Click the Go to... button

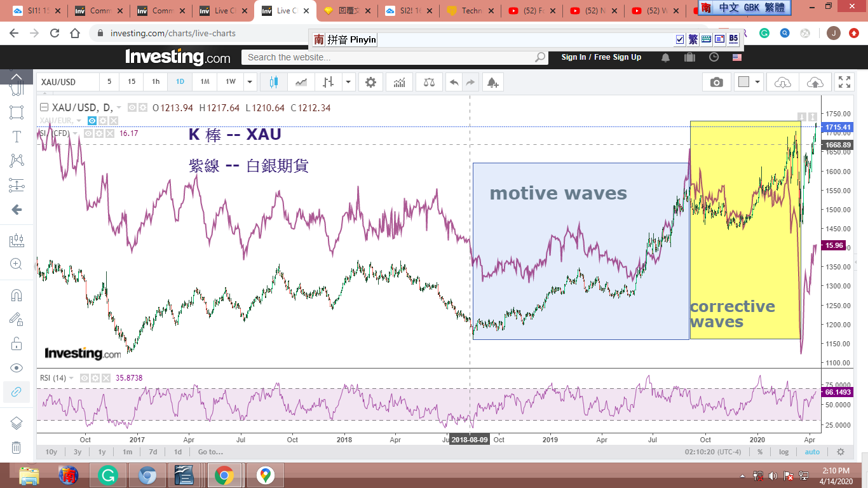click(210, 452)
